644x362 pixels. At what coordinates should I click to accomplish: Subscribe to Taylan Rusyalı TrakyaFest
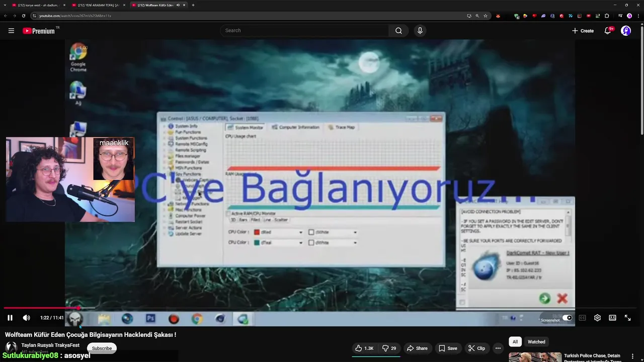[102, 348]
